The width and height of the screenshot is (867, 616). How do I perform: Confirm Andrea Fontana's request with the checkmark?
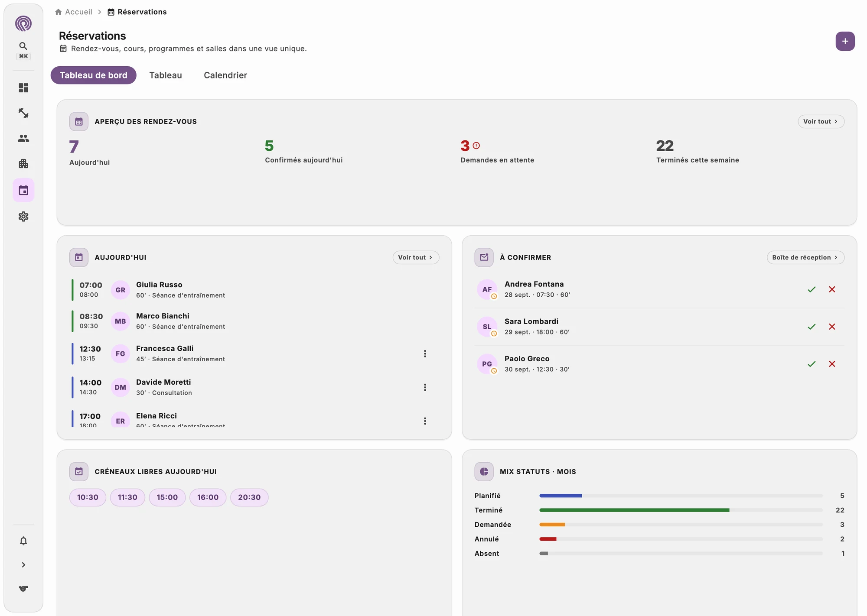click(x=812, y=289)
